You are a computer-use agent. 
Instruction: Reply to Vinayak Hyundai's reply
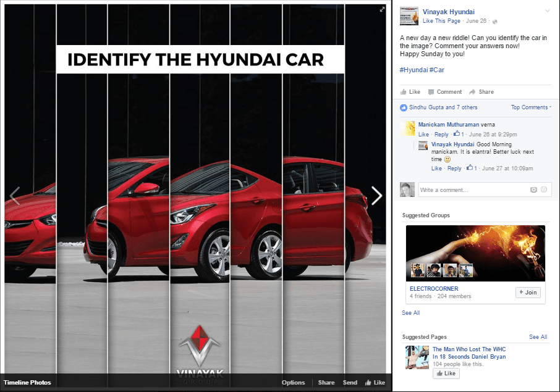(454, 169)
